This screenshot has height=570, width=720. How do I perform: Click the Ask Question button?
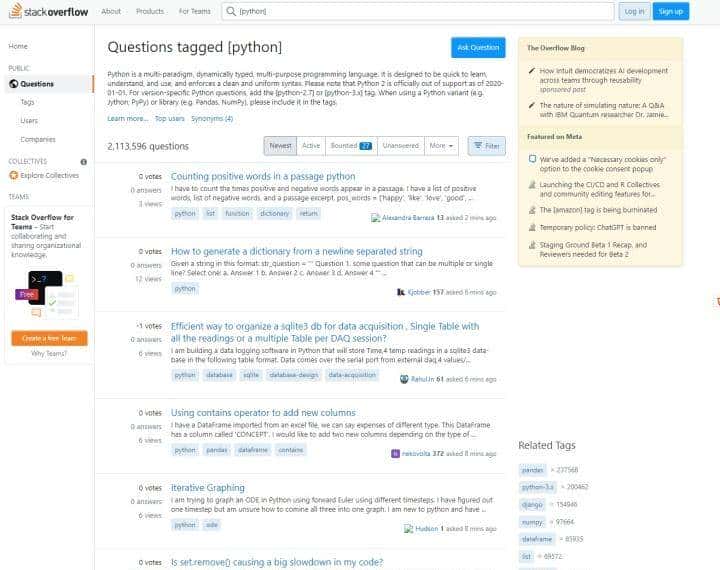478,48
